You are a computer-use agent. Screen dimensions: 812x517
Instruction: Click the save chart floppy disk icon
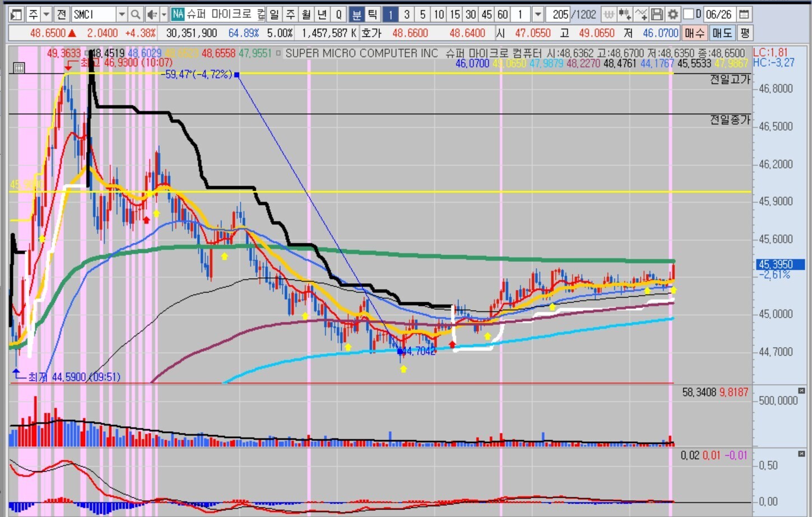point(657,14)
